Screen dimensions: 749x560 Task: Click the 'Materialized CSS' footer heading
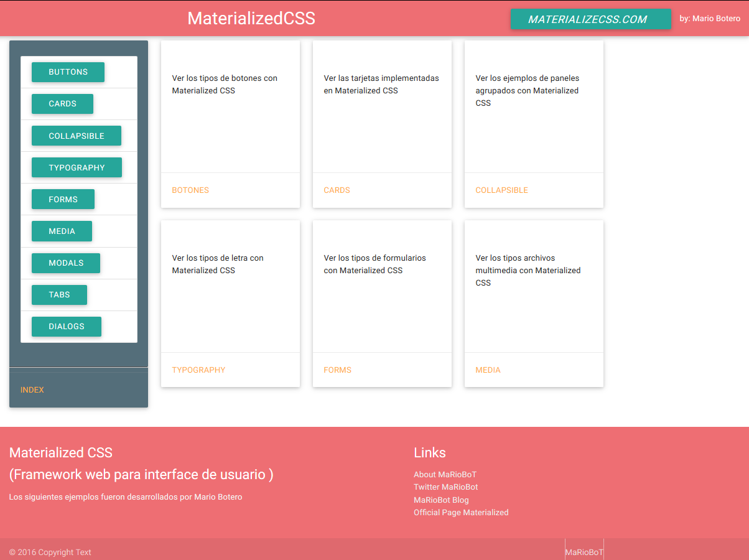click(61, 453)
